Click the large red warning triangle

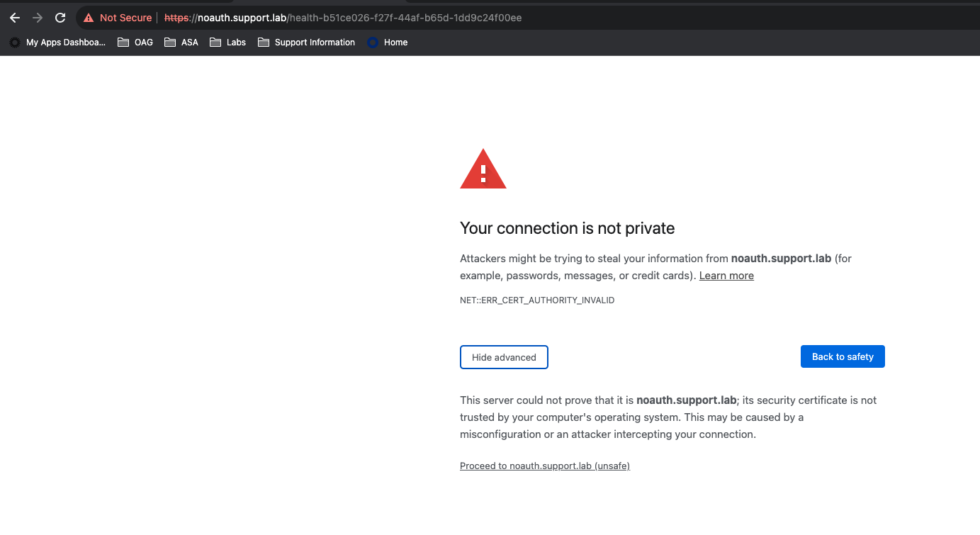click(x=483, y=169)
